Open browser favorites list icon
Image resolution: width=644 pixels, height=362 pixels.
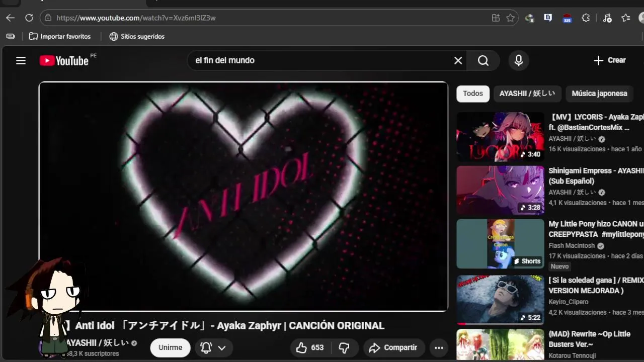tap(626, 18)
